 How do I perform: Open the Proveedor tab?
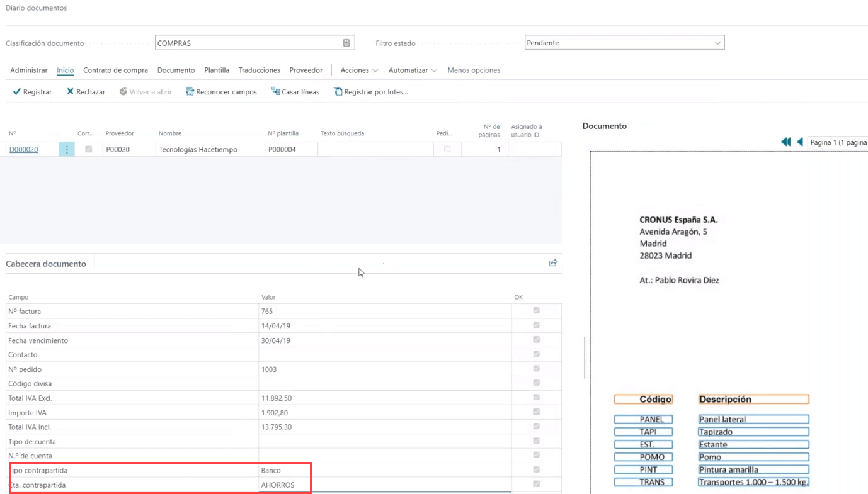coord(306,70)
